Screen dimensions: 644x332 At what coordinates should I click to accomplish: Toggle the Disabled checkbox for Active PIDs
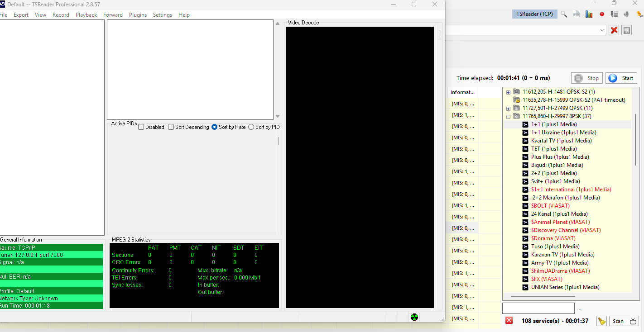(x=141, y=127)
